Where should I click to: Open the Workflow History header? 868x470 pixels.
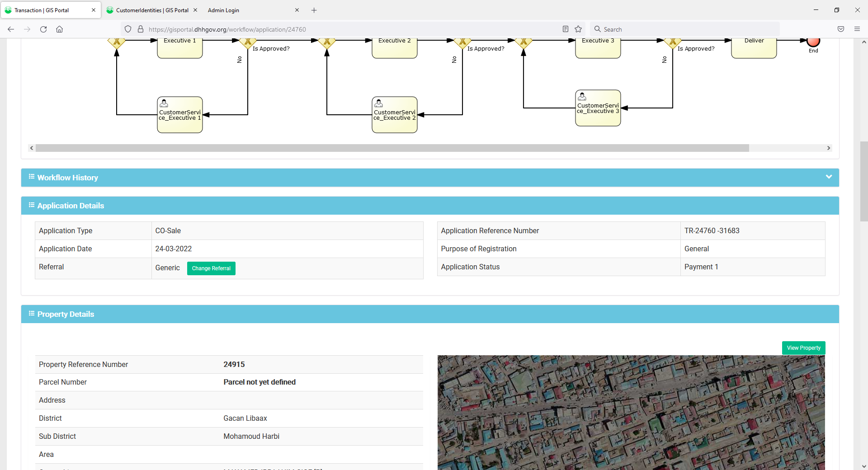(430, 178)
